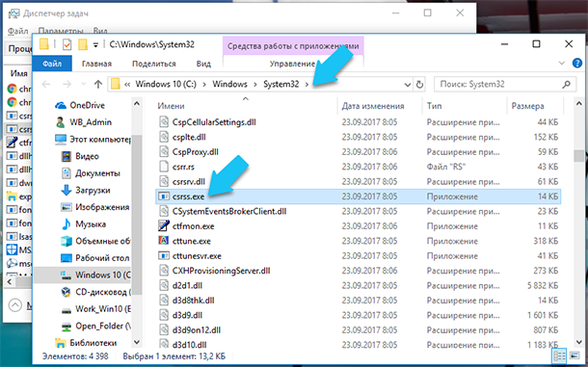Click the d2d1.dll file icon

coord(164,285)
